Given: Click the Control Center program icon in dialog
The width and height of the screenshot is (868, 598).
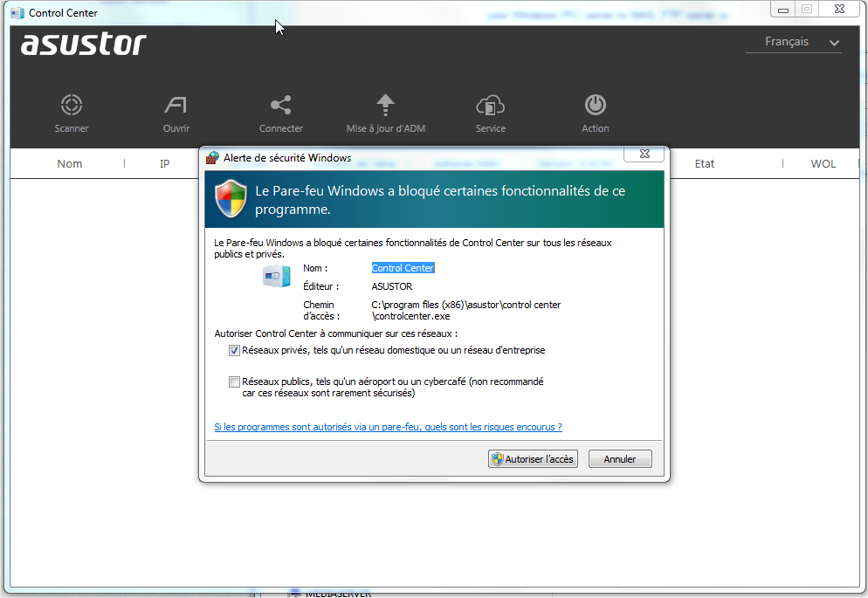Looking at the screenshot, I should (x=276, y=276).
